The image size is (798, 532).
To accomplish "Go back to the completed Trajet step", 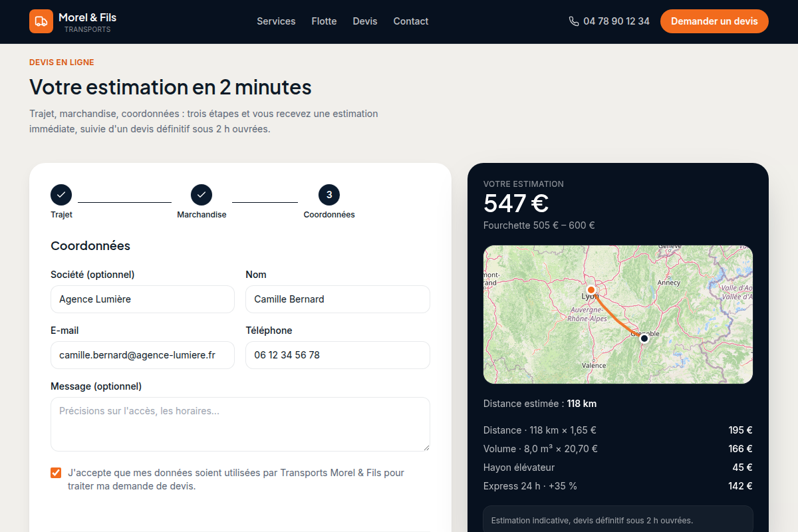I will 61,195.
